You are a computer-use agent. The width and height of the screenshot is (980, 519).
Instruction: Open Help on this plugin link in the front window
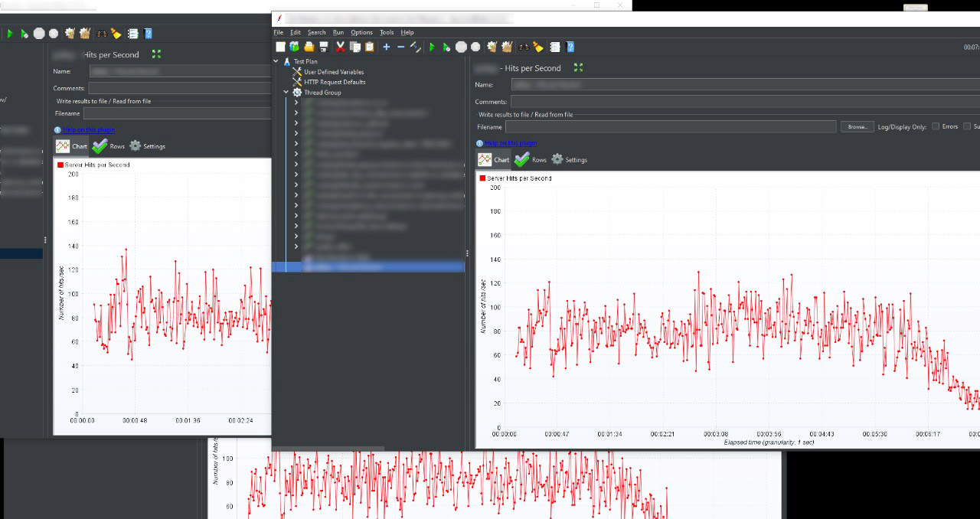pos(511,143)
